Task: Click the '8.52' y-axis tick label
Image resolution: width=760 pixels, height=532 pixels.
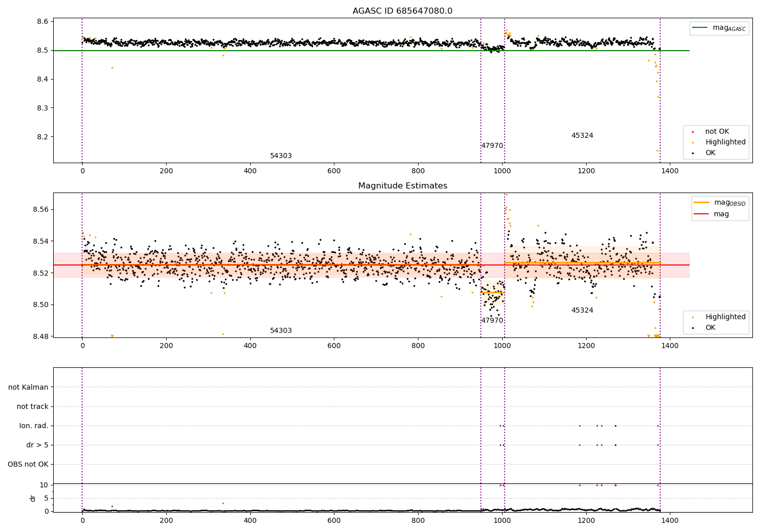Action: (41, 273)
